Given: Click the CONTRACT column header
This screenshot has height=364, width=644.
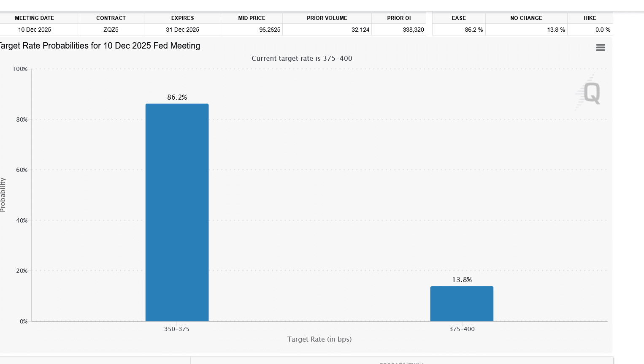Looking at the screenshot, I should pos(111,18).
